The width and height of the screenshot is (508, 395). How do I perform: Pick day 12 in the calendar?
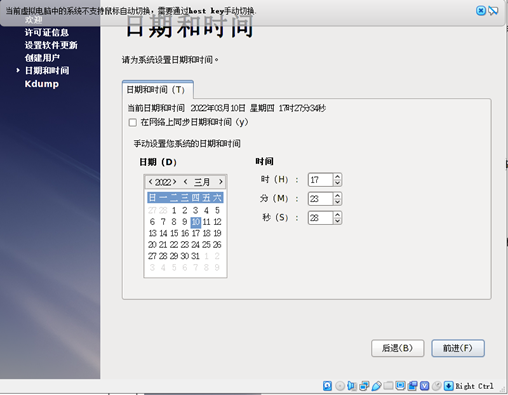point(217,222)
